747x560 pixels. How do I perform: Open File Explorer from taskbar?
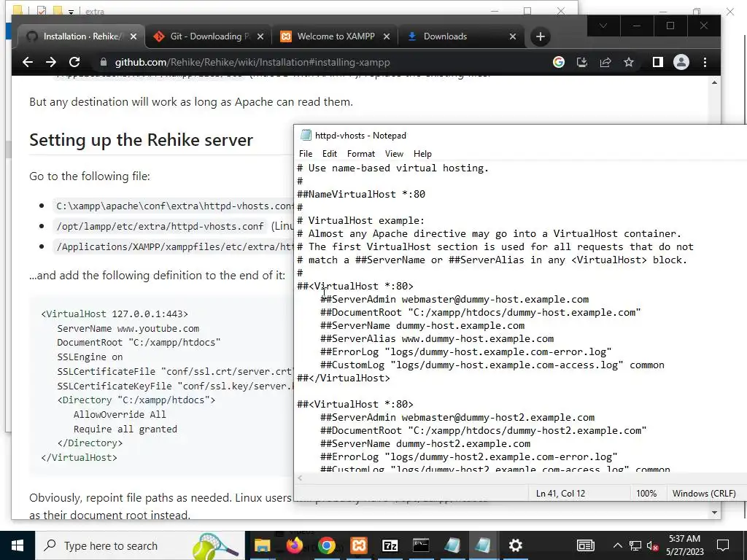pos(262,545)
